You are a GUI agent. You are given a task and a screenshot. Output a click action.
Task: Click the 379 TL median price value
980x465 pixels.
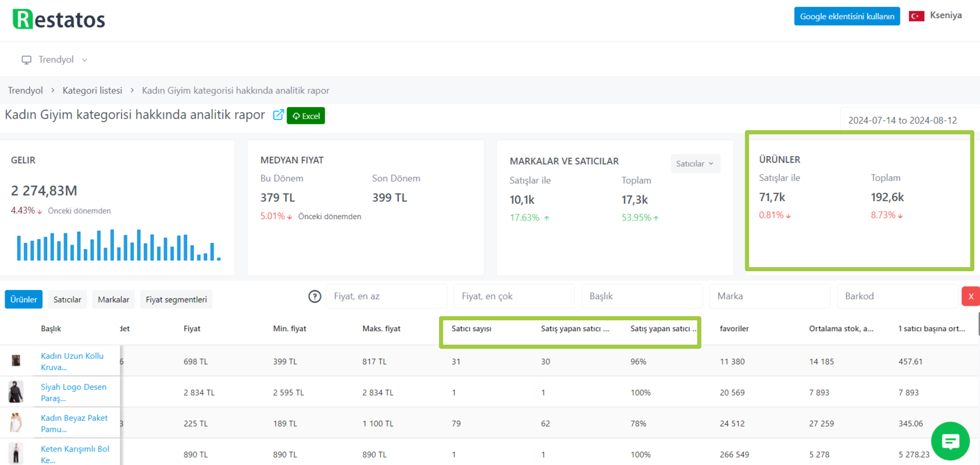point(278,197)
